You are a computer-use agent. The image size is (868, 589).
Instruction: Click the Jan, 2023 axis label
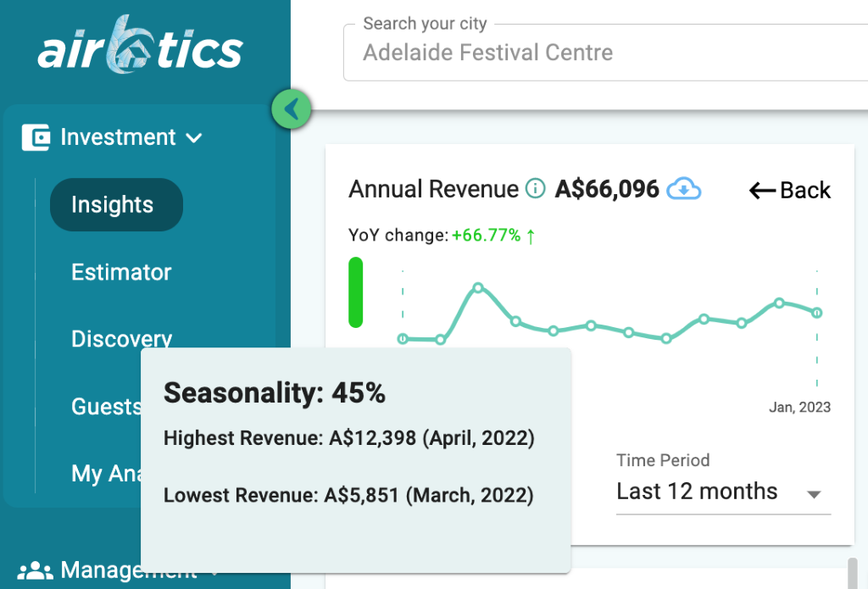click(800, 408)
